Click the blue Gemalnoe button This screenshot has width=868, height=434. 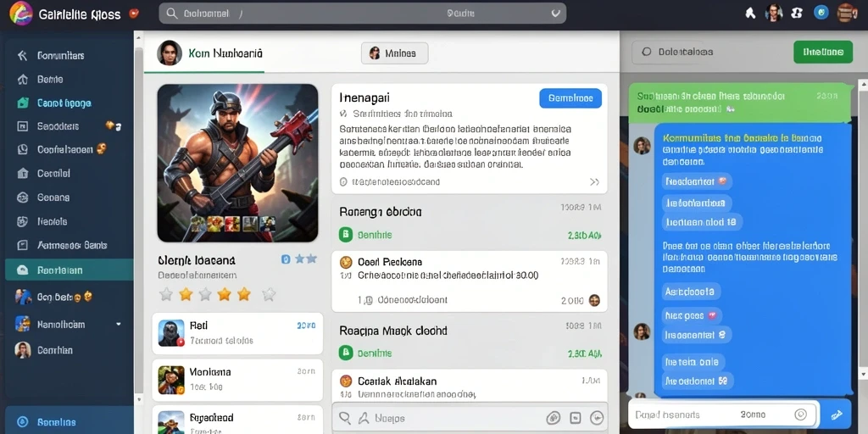570,98
